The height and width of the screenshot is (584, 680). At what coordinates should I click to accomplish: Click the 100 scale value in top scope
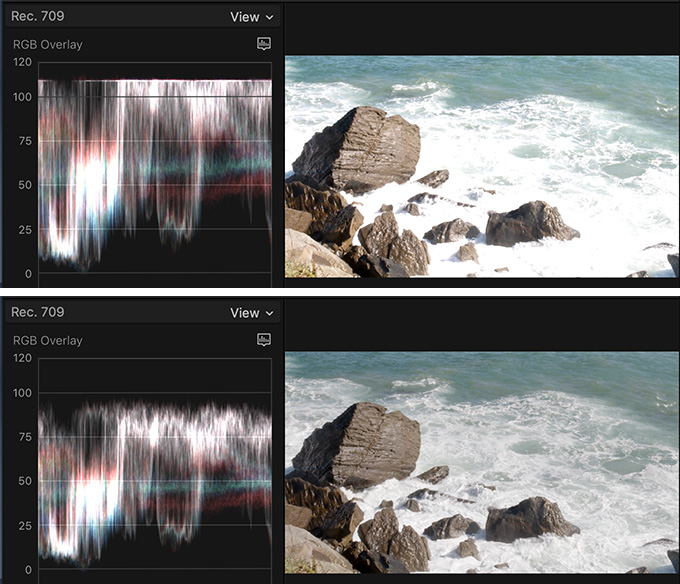pyautogui.click(x=23, y=97)
